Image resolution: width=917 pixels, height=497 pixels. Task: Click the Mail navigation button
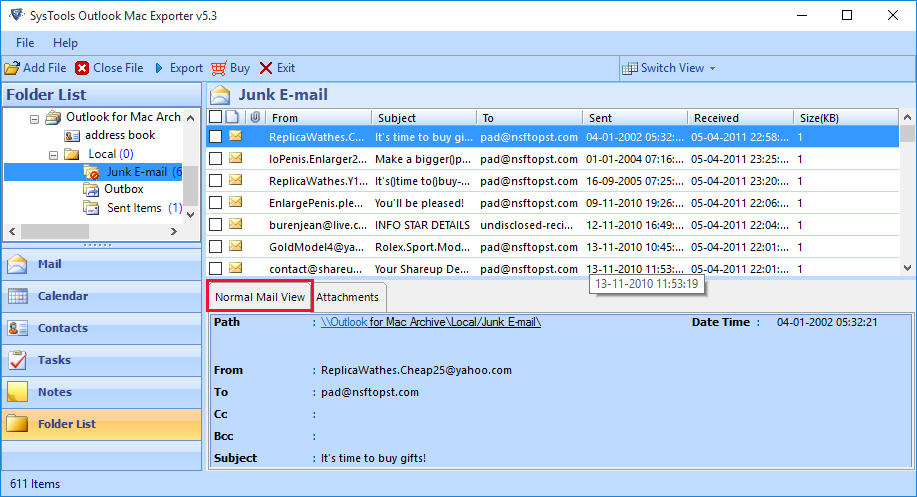point(102,264)
